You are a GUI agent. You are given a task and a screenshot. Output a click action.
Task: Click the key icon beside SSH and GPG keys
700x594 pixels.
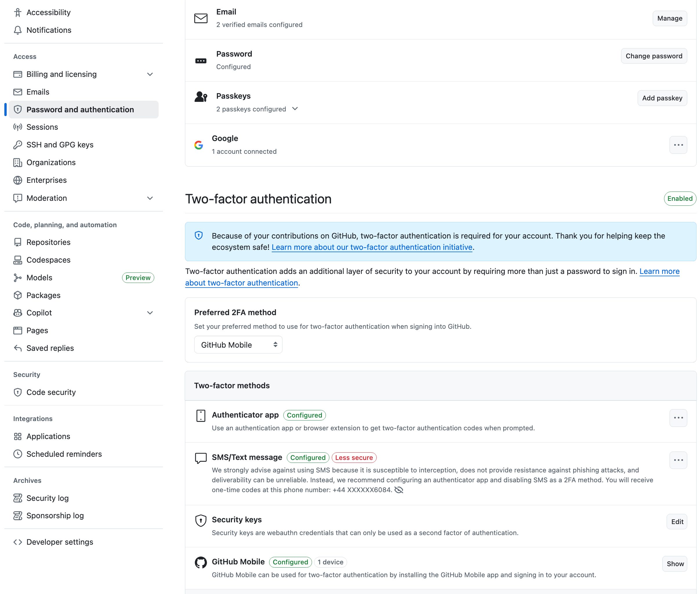[x=17, y=145]
